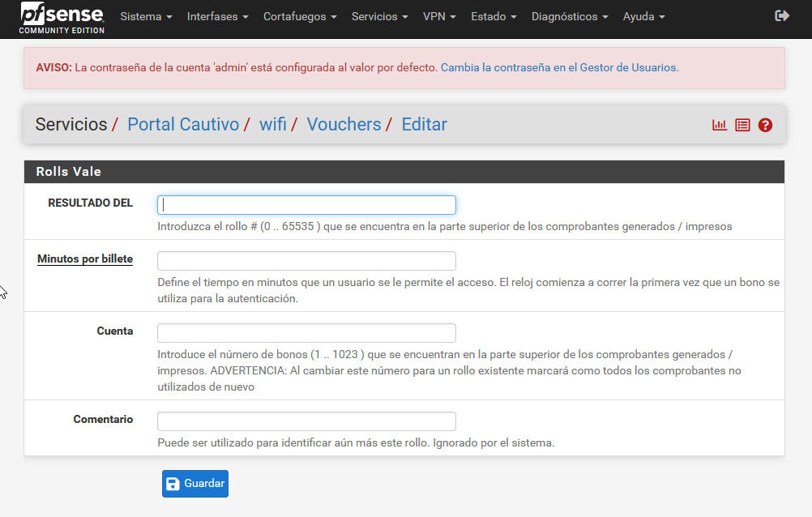This screenshot has height=517, width=812.
Task: Open the Diagnósticos dropdown menu
Action: [570, 16]
